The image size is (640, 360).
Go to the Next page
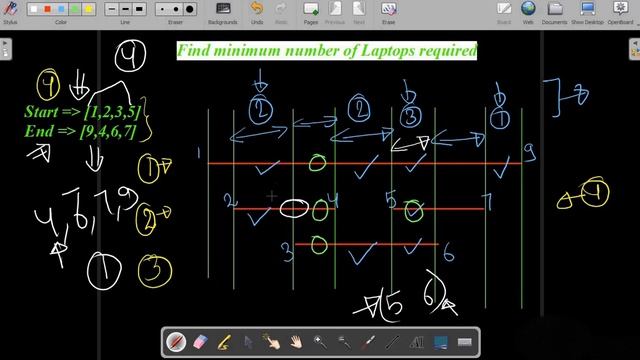click(359, 13)
